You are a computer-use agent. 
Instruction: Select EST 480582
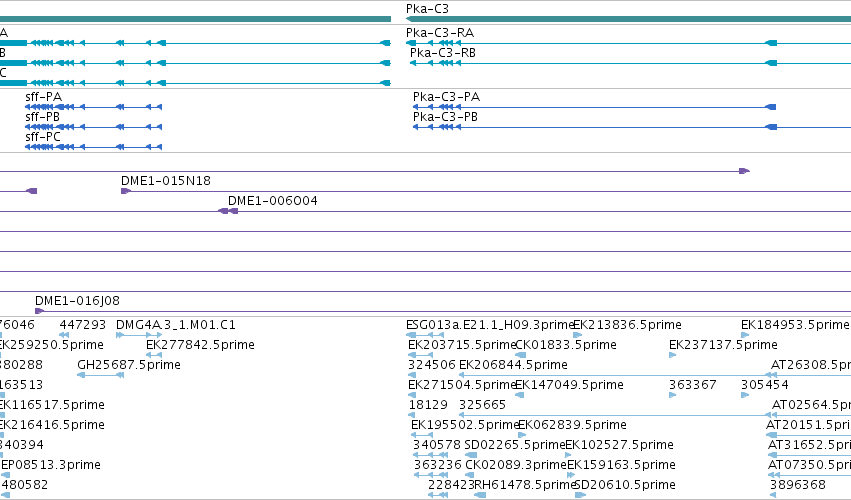pyautogui.click(x=24, y=485)
